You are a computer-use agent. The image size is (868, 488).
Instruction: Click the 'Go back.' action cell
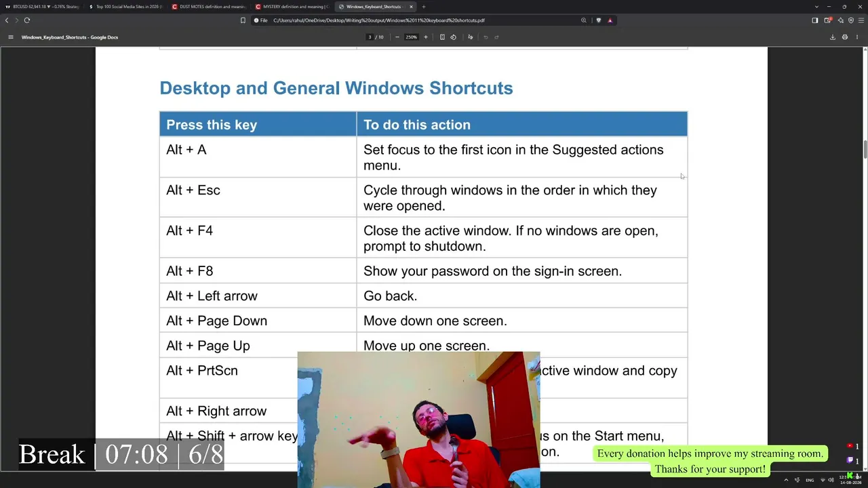point(521,296)
